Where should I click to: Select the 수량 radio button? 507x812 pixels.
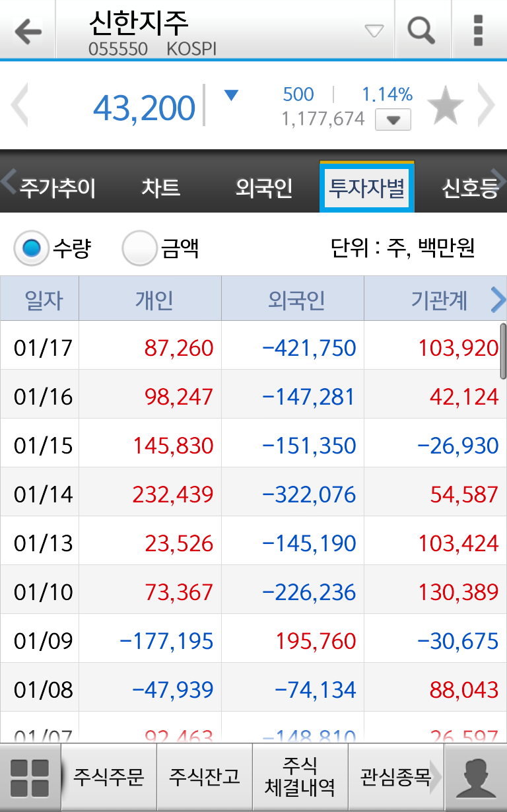[31, 248]
